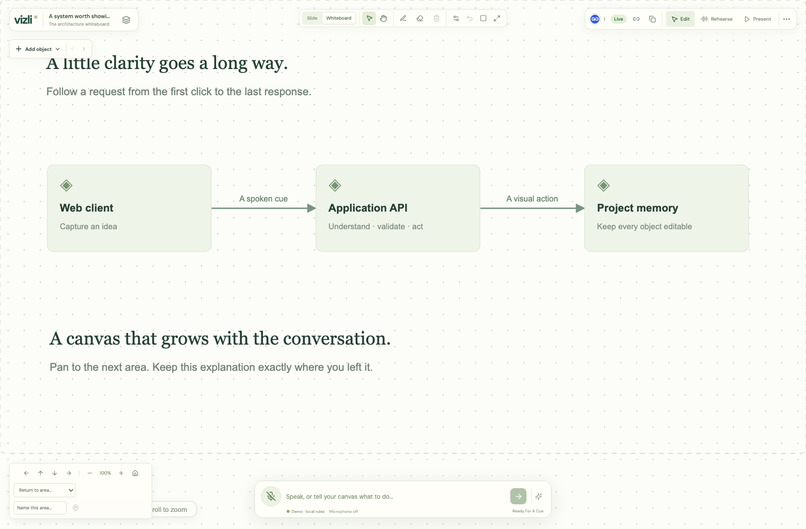Open the Add object dropdown
The width and height of the screenshot is (806, 529).
(x=38, y=49)
